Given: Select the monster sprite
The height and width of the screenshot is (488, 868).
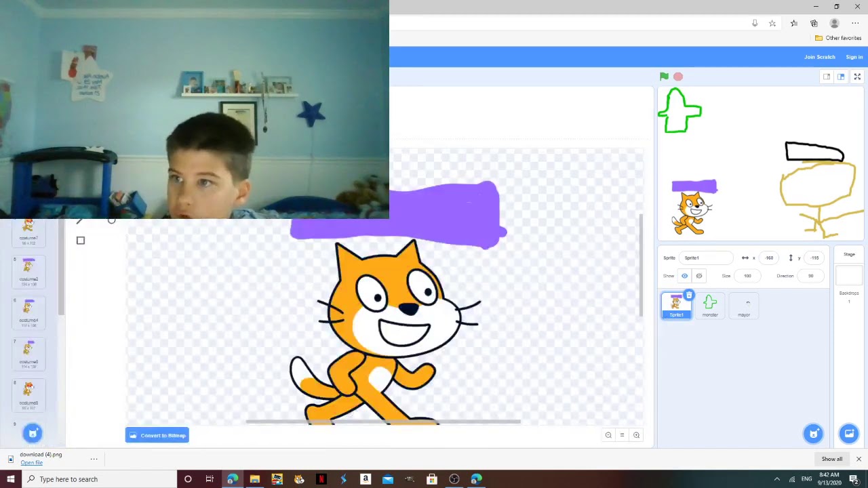Looking at the screenshot, I should 710,306.
